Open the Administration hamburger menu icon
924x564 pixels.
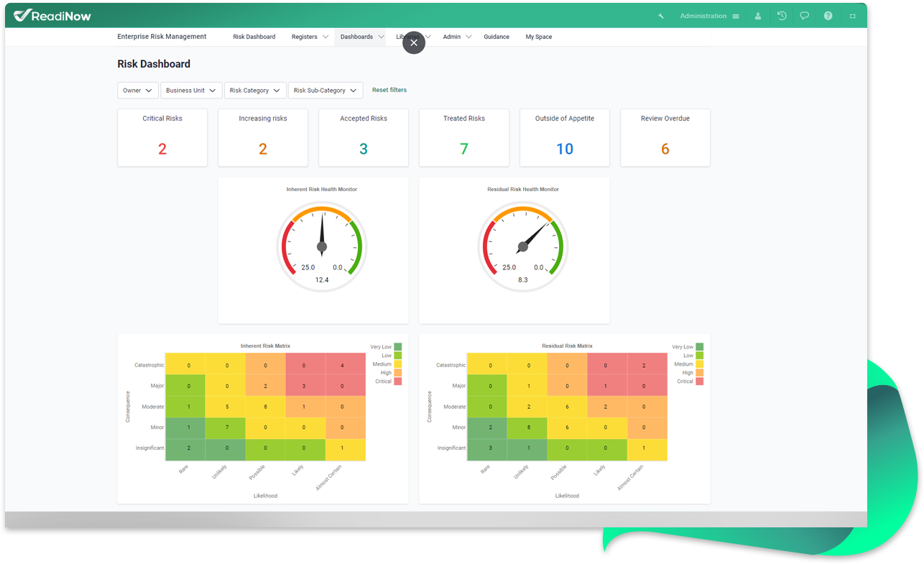tap(736, 17)
